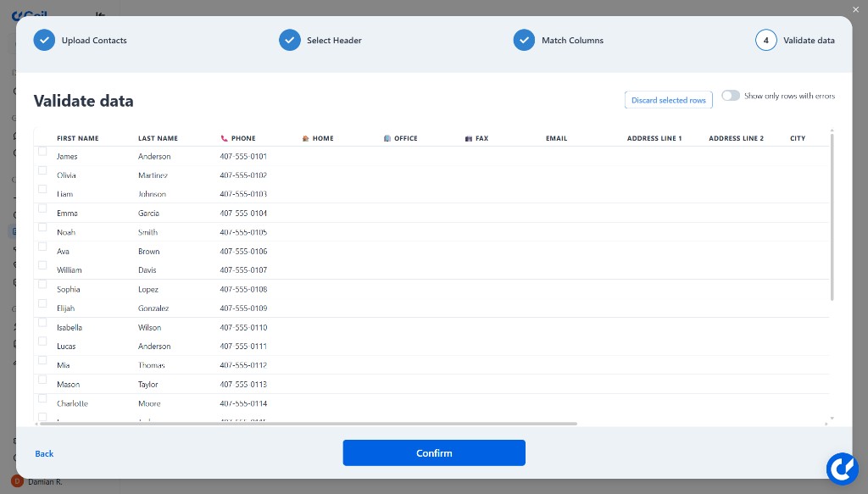Click the horizontal scrollbar below the table
Screen dimensions: 868x494
coord(305,424)
